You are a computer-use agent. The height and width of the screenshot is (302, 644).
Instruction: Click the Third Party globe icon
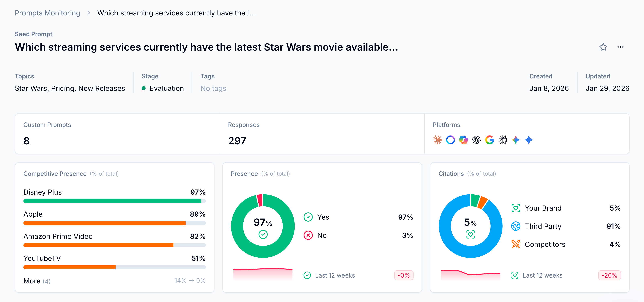pyautogui.click(x=515, y=226)
